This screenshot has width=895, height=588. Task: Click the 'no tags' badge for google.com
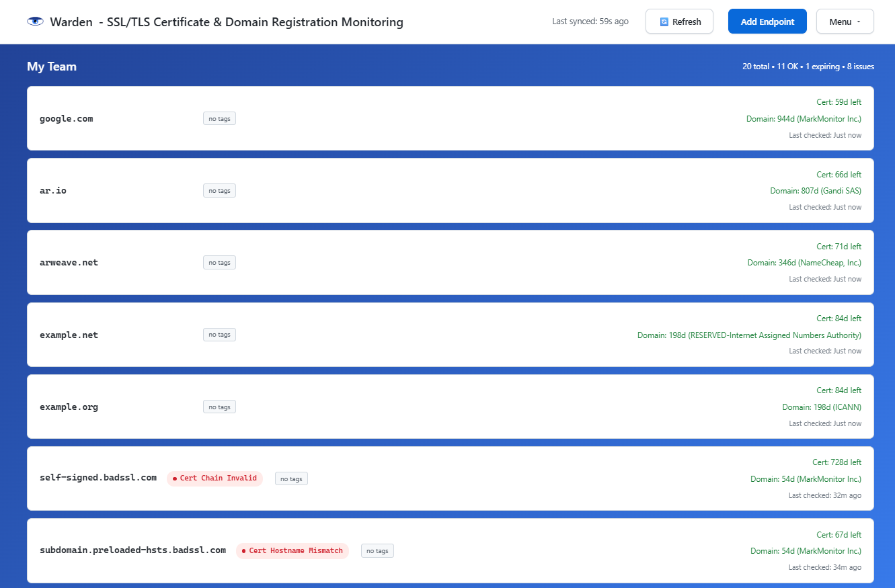click(219, 118)
